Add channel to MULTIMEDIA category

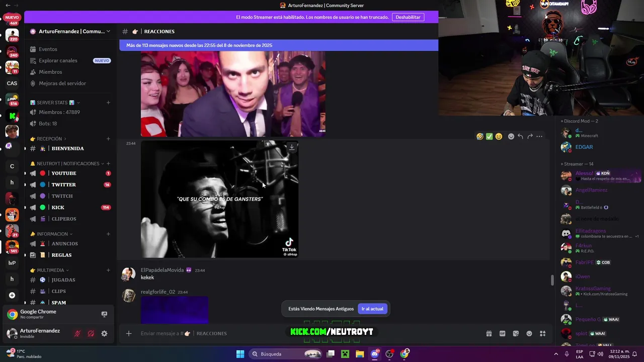point(108,270)
